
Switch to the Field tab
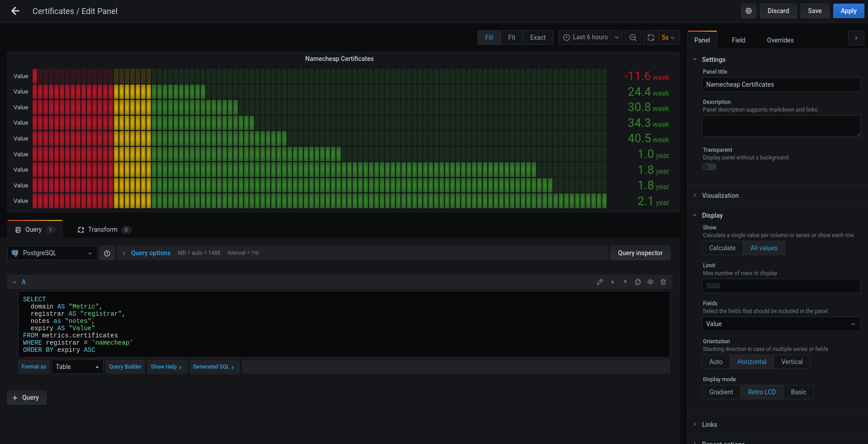coord(739,40)
